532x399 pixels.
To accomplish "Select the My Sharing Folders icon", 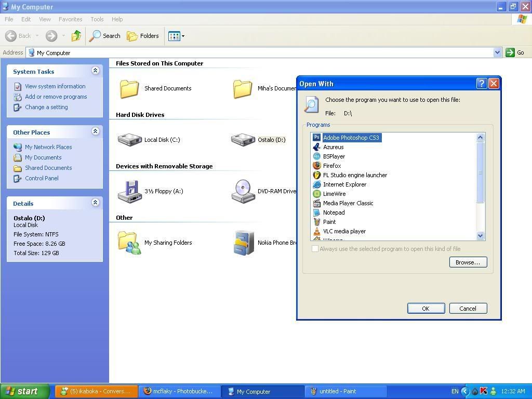I will (129, 243).
